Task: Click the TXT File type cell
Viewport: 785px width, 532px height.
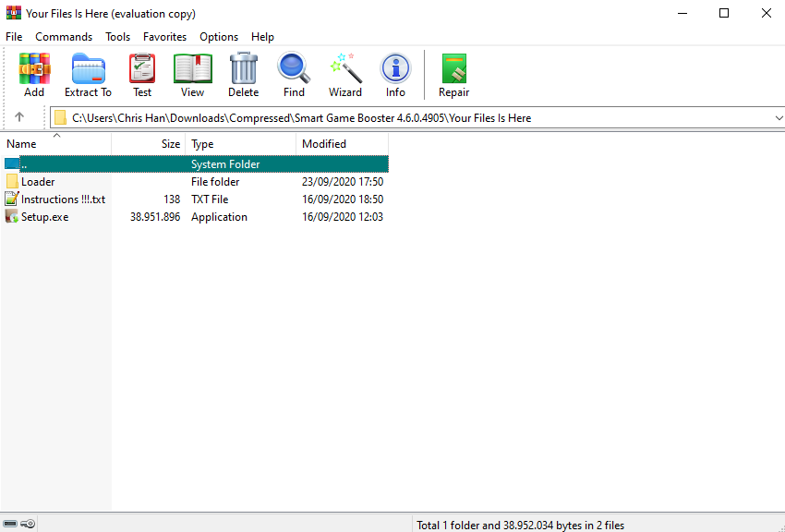Action: [x=210, y=199]
